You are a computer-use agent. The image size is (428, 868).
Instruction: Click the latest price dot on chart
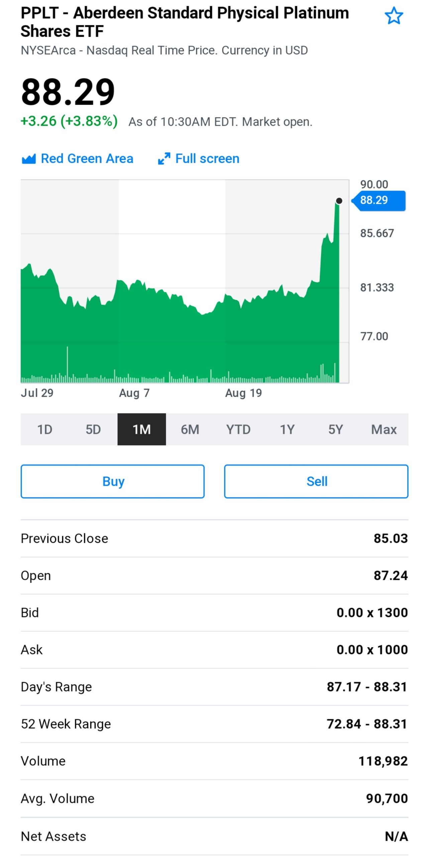(x=339, y=201)
